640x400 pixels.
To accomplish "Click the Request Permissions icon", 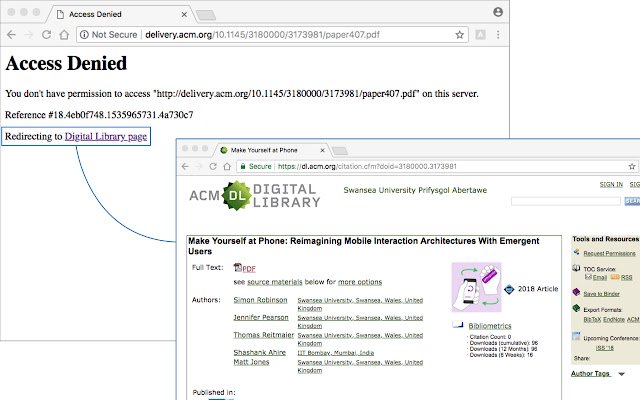I will tap(576, 252).
